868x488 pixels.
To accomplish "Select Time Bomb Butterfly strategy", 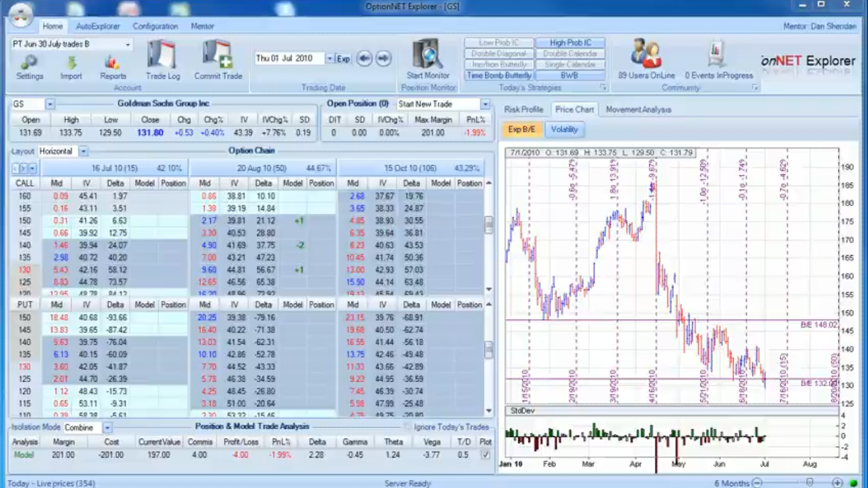I will pos(498,75).
